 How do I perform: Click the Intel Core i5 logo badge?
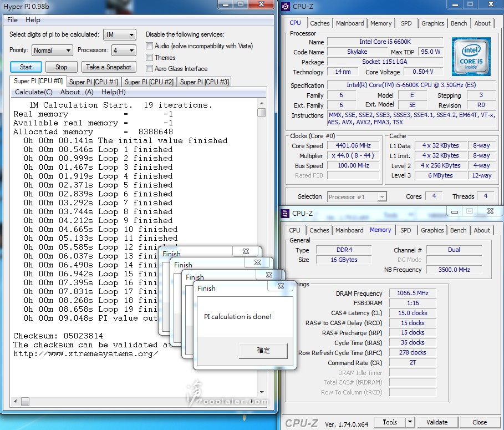471,57
